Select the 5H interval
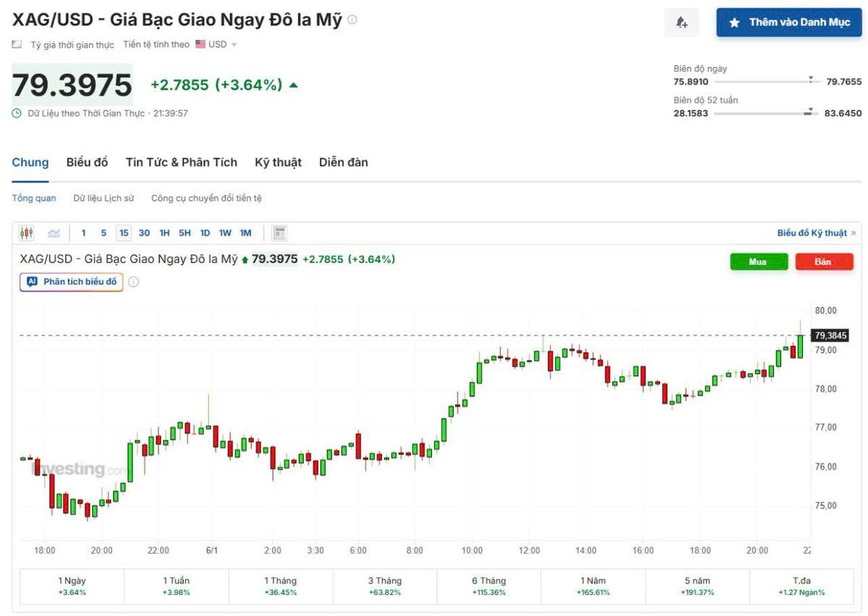The width and height of the screenshot is (868, 616). coord(184,233)
